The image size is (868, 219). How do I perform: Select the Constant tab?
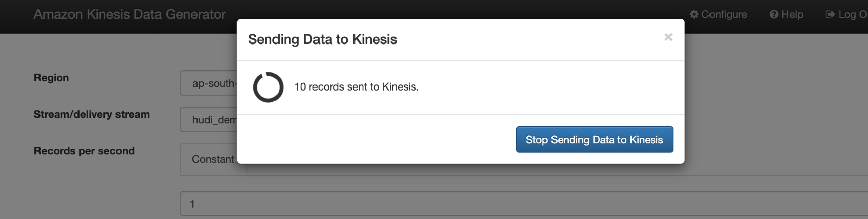(x=213, y=159)
